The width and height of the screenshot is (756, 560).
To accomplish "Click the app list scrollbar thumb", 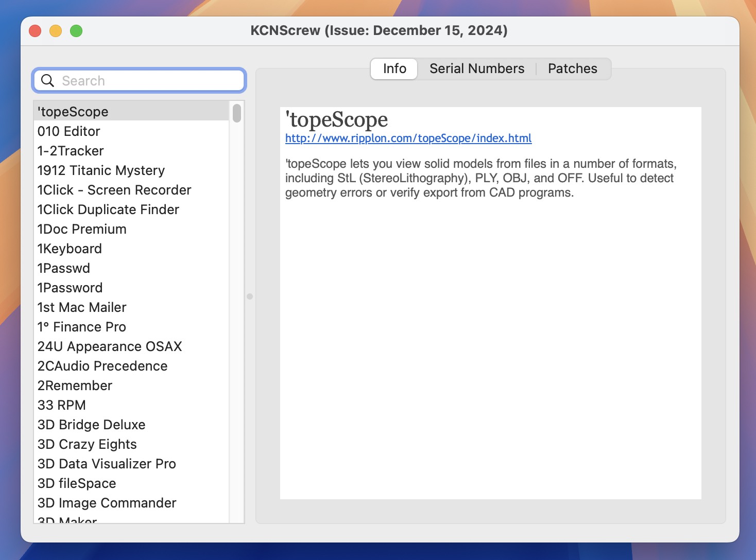I will 237,113.
